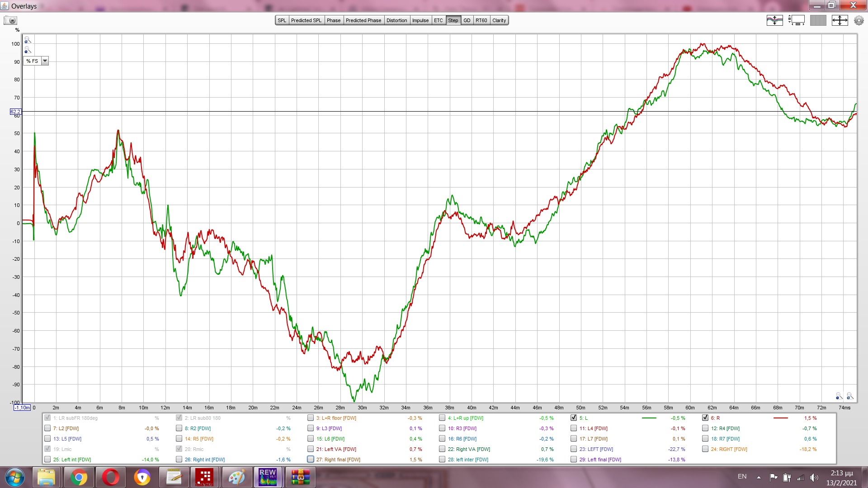Uncheck the 6: R trace checkbox
The image size is (868, 488).
click(x=705, y=418)
